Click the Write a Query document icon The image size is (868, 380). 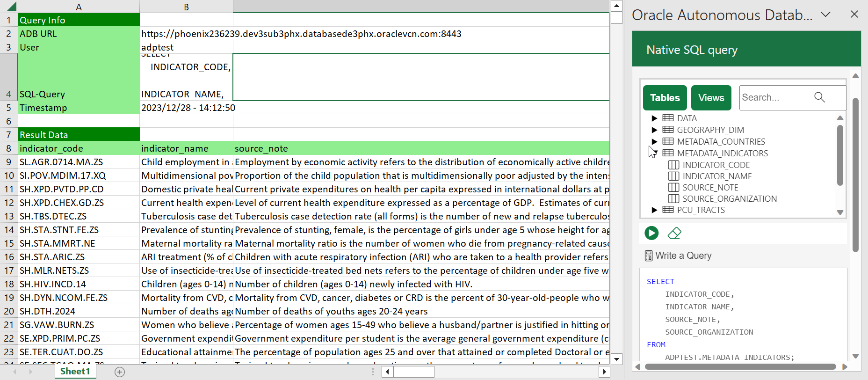[649, 256]
